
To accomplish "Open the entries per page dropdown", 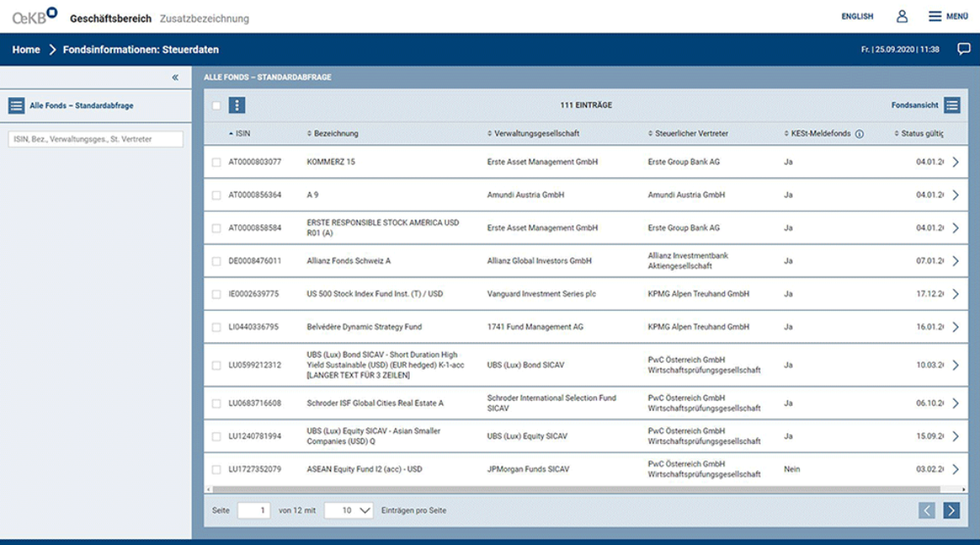I will tap(348, 510).
